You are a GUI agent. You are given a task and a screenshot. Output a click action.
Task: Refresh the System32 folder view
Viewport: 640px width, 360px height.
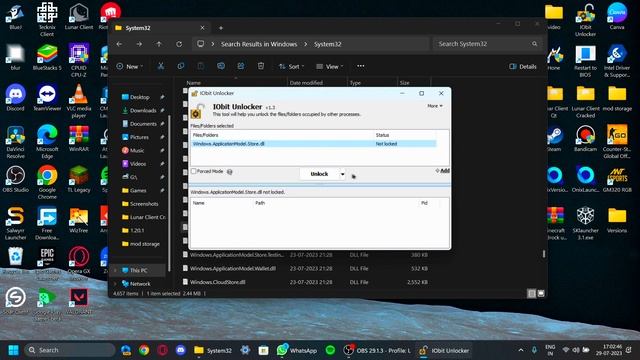click(x=179, y=44)
